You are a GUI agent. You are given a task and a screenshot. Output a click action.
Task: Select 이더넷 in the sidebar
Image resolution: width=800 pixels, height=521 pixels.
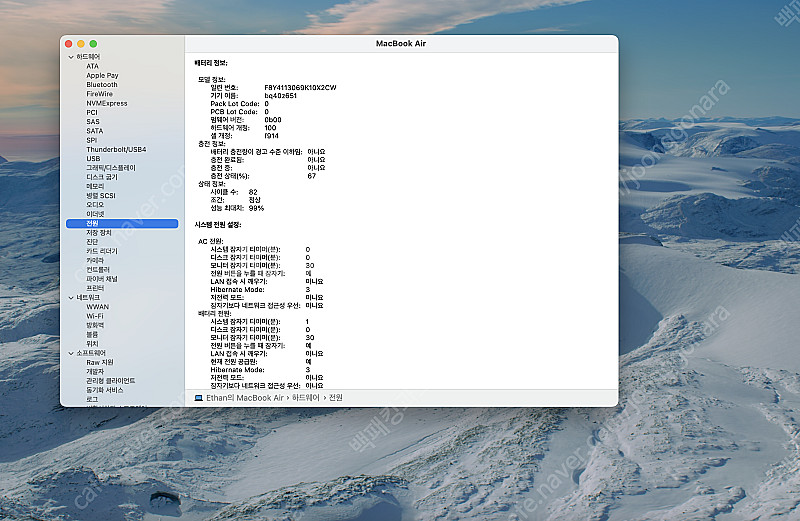click(x=95, y=214)
